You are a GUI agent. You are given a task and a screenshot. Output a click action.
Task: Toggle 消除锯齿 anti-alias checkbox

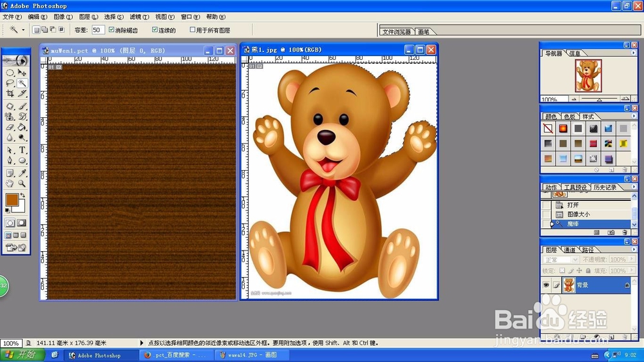111,30
